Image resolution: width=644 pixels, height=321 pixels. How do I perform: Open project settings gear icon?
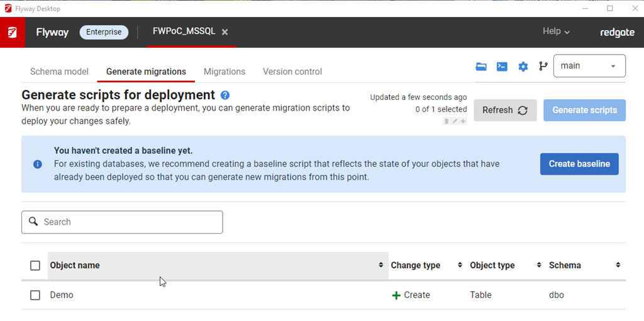tap(523, 67)
